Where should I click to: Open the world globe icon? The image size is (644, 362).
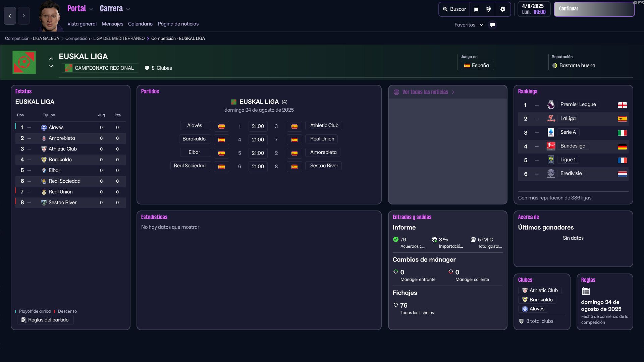click(488, 9)
